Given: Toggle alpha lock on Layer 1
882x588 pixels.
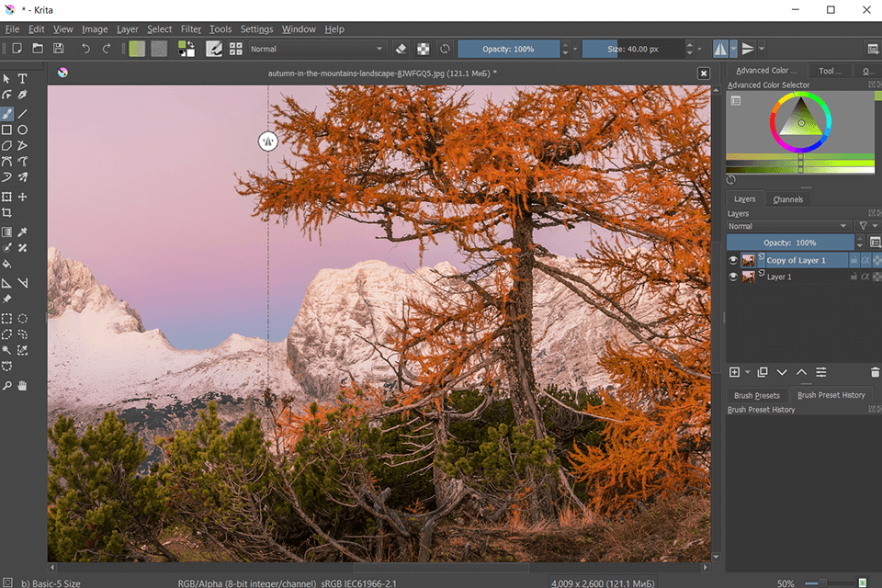Looking at the screenshot, I should (x=865, y=277).
